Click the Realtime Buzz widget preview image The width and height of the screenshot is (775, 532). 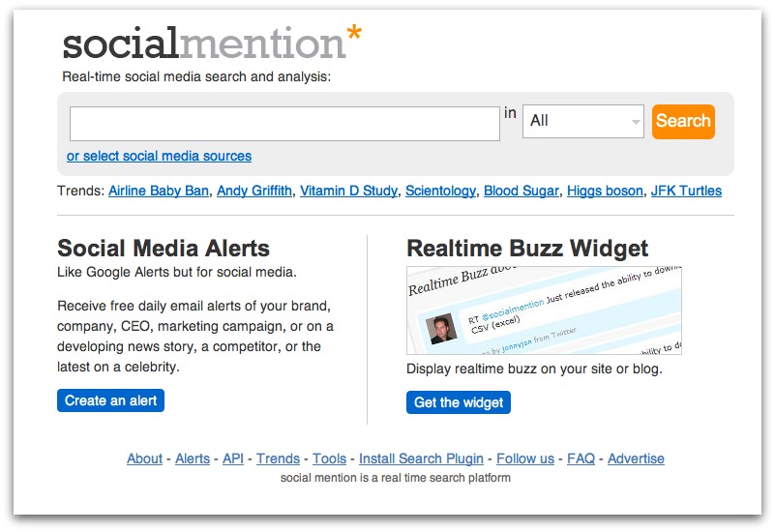coord(544,310)
